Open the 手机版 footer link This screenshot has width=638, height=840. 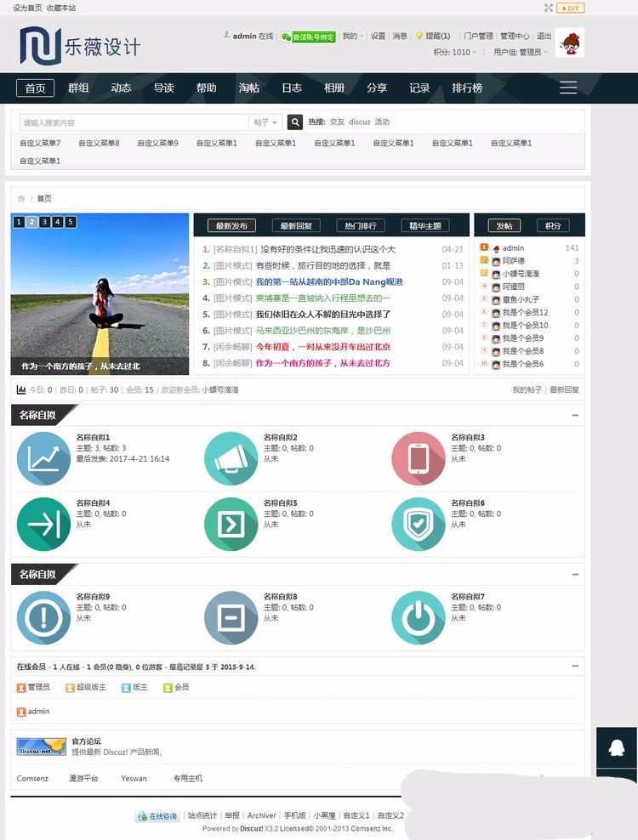point(295,815)
